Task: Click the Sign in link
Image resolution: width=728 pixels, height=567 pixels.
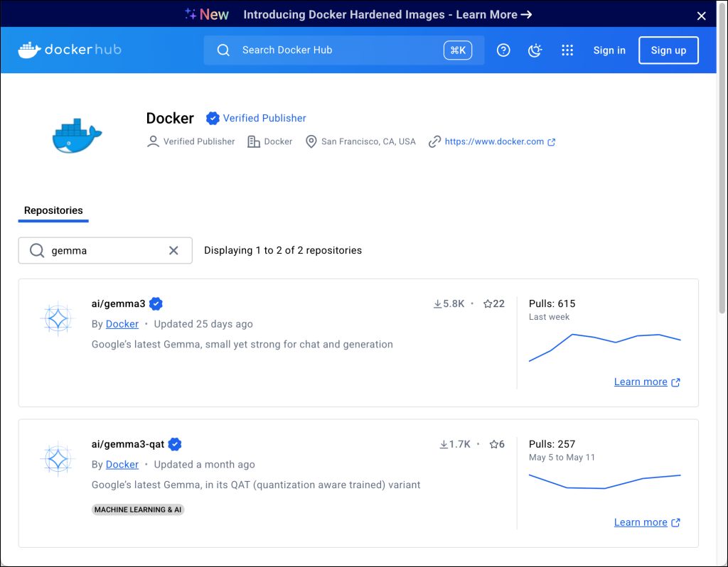Action: (609, 50)
